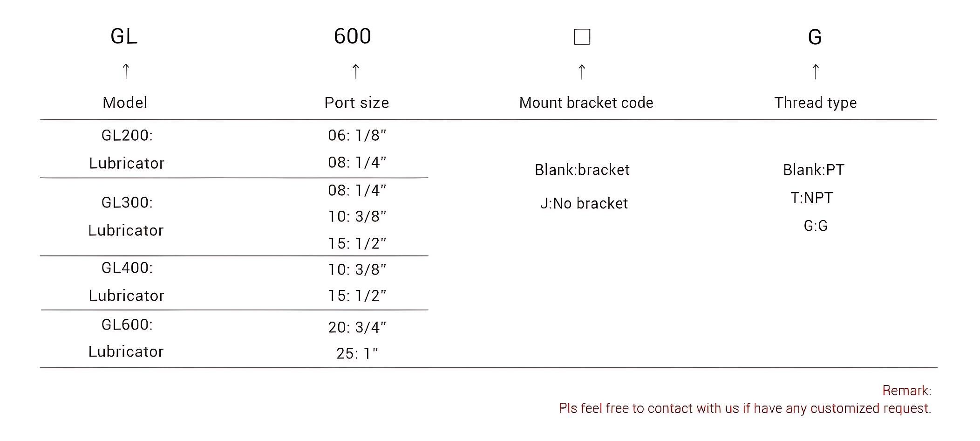
Task: Click the large 600 code at top
Action: 353,36
